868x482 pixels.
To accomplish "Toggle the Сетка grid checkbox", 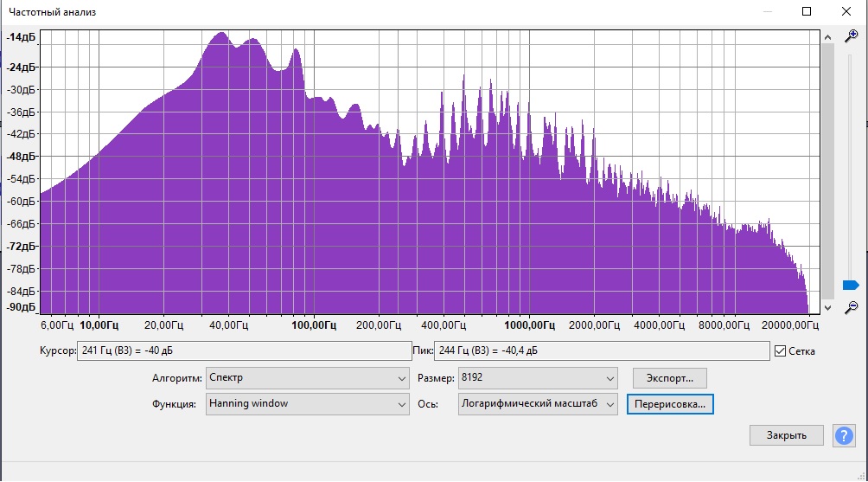I will (781, 351).
